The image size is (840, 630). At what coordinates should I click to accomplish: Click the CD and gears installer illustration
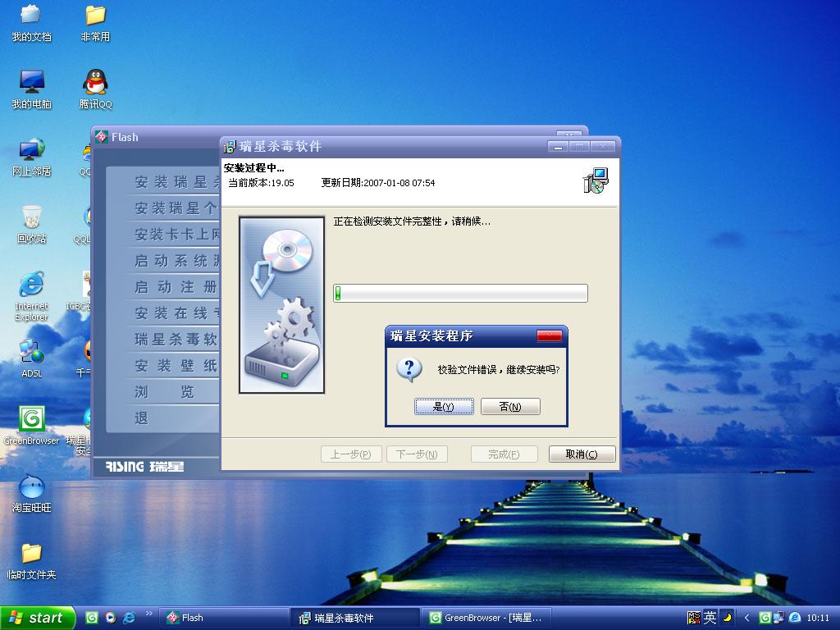282,305
